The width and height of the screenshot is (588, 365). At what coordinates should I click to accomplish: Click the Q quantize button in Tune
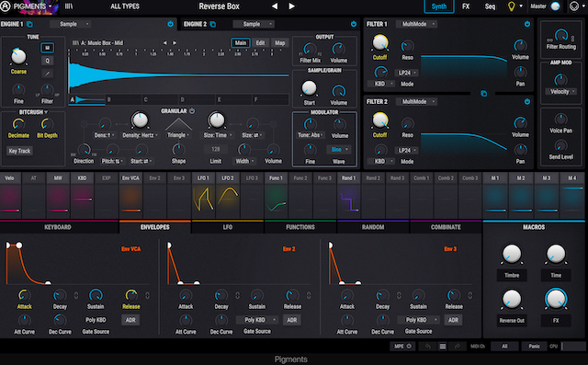47,61
